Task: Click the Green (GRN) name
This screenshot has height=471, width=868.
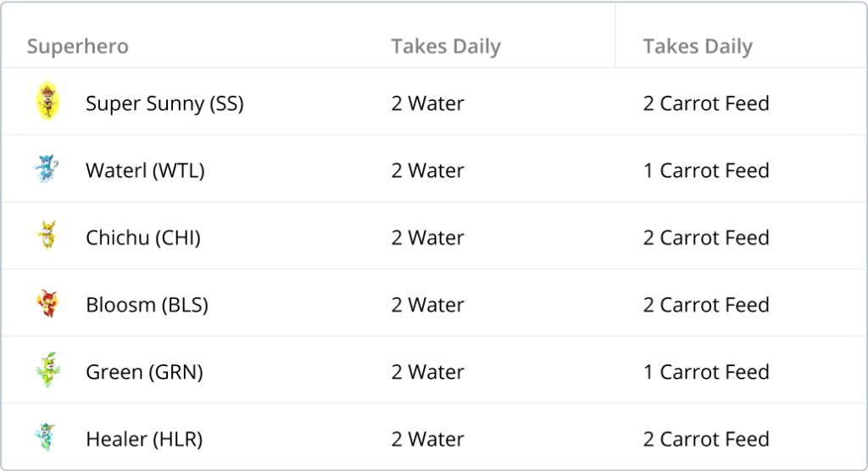Action: 144,372
